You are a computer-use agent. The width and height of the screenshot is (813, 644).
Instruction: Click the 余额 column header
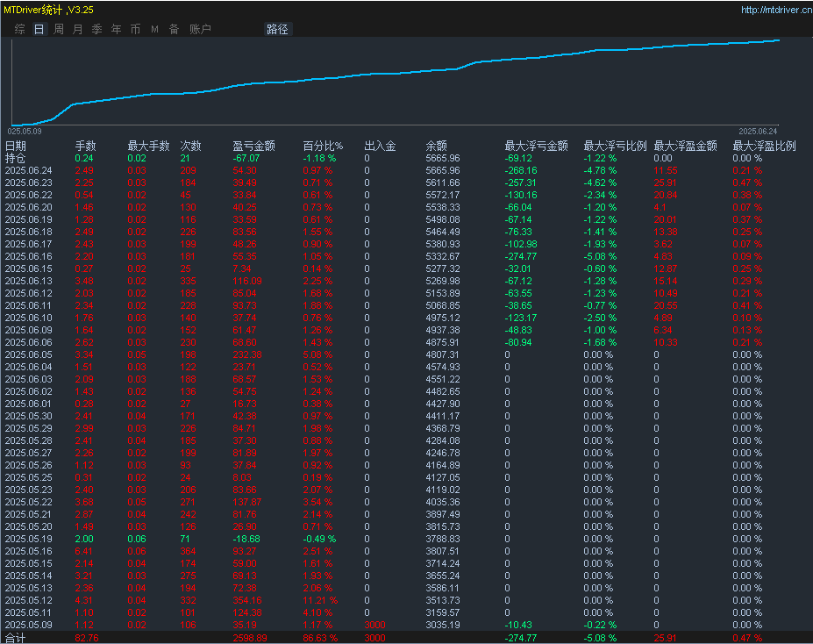pos(436,146)
